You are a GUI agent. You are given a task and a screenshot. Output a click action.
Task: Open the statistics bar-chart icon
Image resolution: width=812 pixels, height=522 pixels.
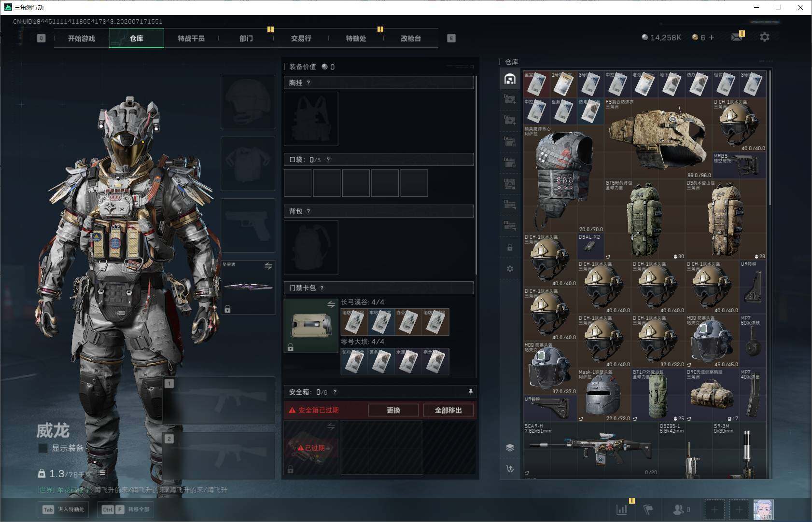(x=622, y=509)
